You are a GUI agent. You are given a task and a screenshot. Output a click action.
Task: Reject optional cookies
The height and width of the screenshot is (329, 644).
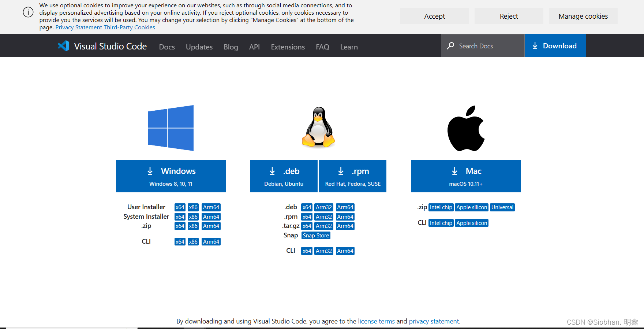coord(509,16)
